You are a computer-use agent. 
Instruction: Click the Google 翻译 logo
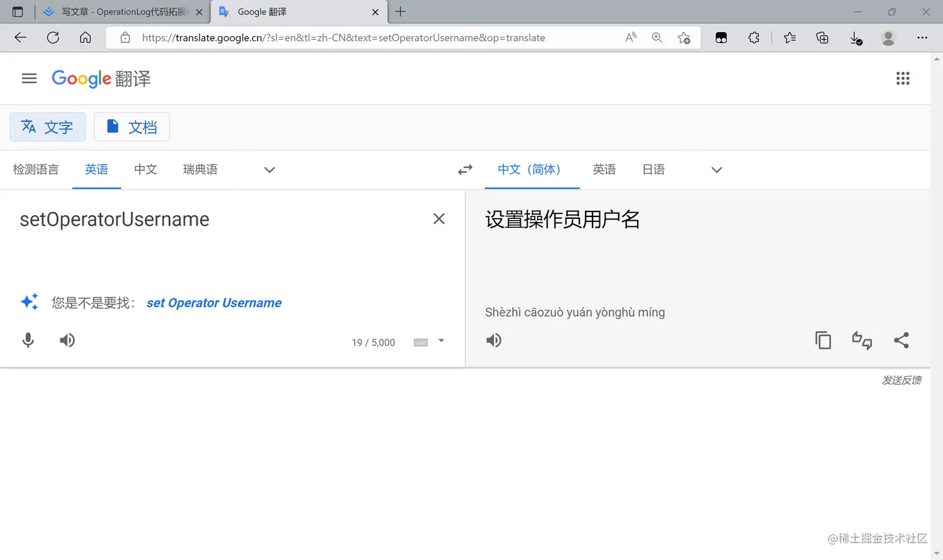click(x=101, y=79)
